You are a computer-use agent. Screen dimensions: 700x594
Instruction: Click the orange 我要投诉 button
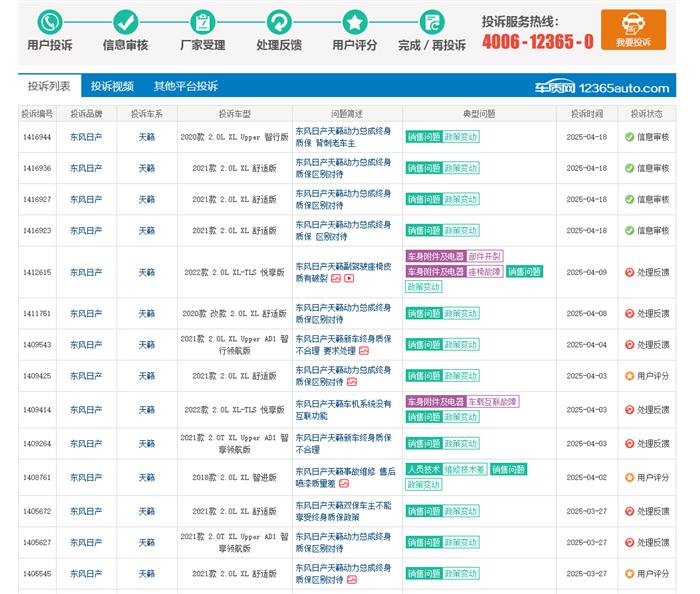633,29
